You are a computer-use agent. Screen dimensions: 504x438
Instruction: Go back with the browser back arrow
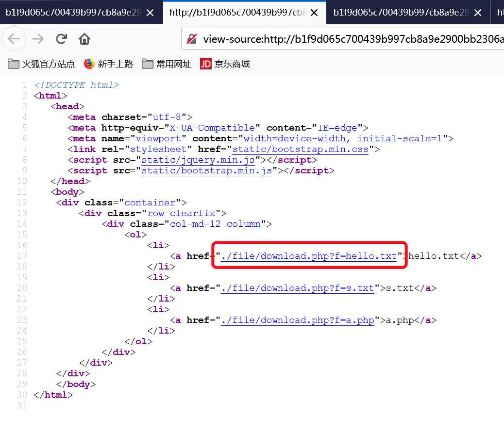[x=14, y=39]
